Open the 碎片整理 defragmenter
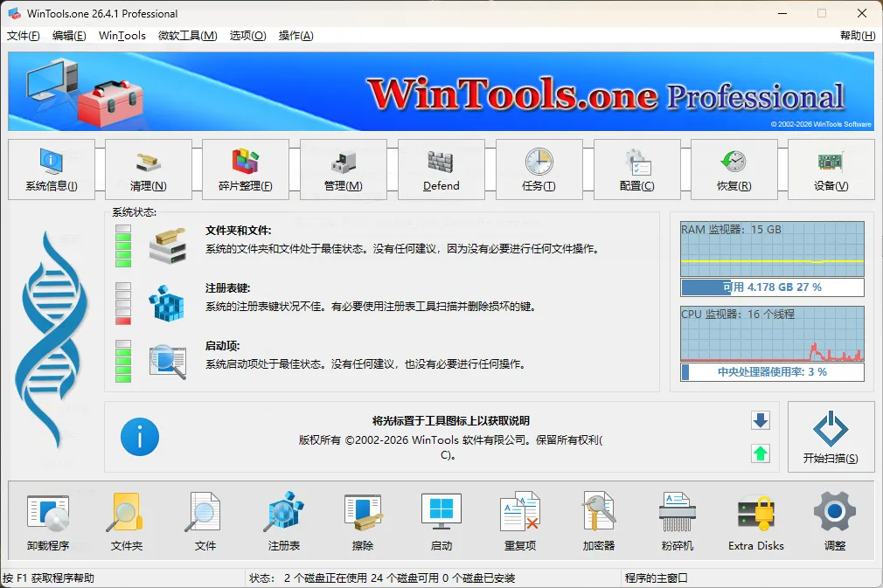Image resolution: width=883 pixels, height=588 pixels. tap(246, 169)
